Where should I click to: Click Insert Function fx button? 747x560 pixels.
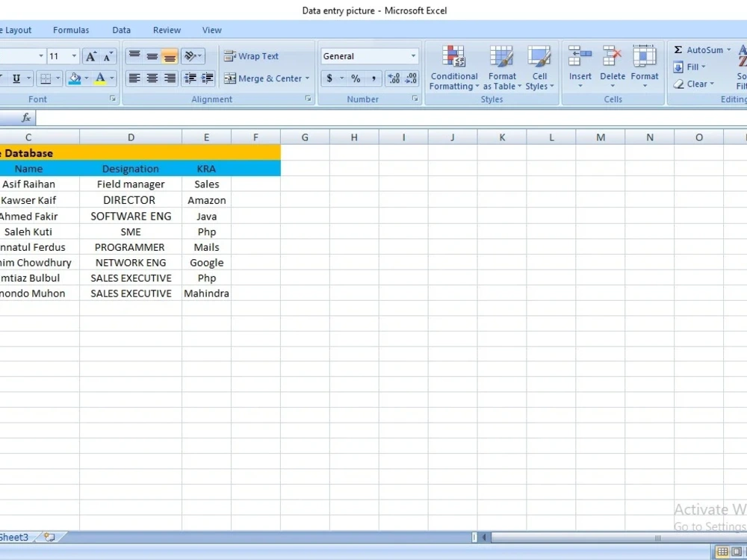26,118
